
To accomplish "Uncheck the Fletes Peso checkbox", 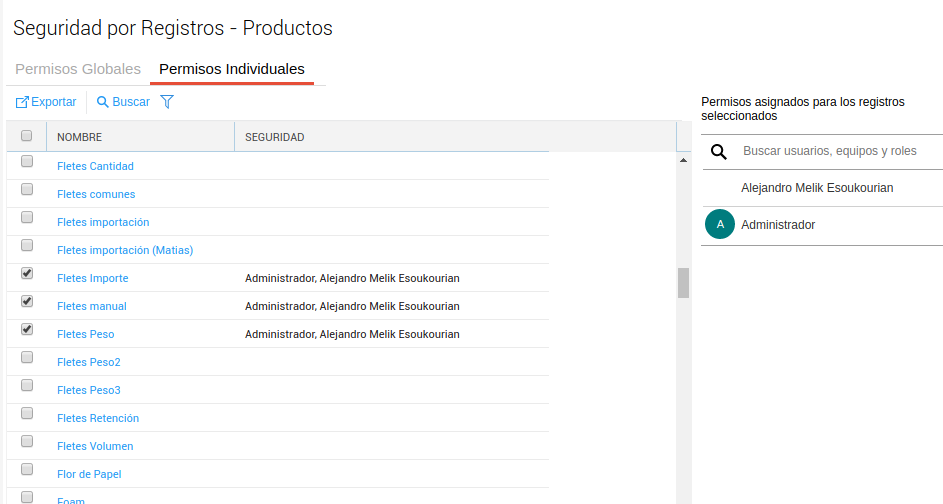I will click(27, 329).
